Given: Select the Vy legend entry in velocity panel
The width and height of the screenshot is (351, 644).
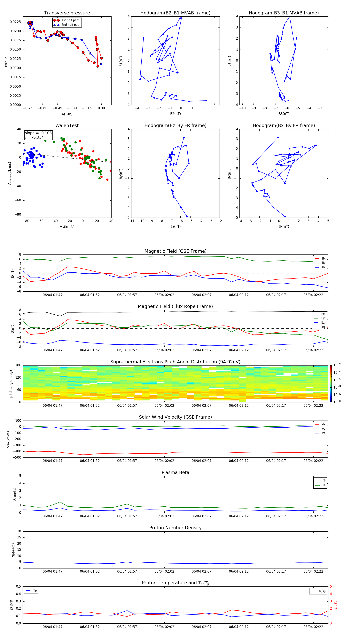Looking at the screenshot, I should coord(320,429).
